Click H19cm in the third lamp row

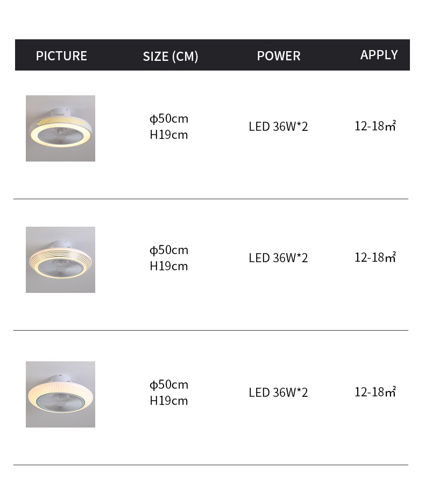coord(169,401)
